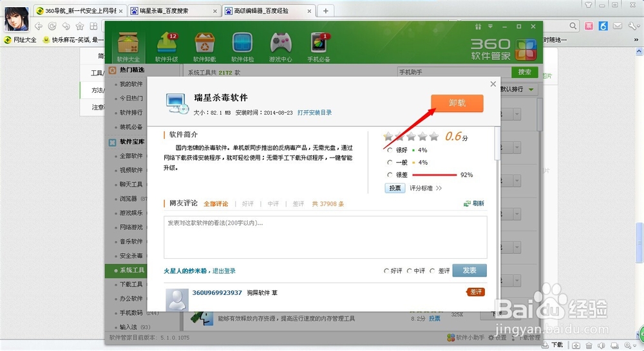The width and height of the screenshot is (644, 351).
Task: Open the 默认排行 sort dropdown
Action: click(x=518, y=89)
